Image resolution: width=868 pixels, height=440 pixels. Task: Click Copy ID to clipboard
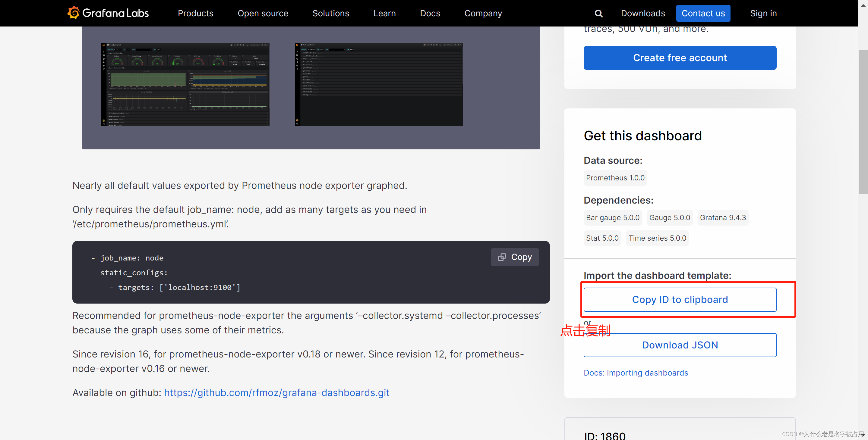pos(680,300)
